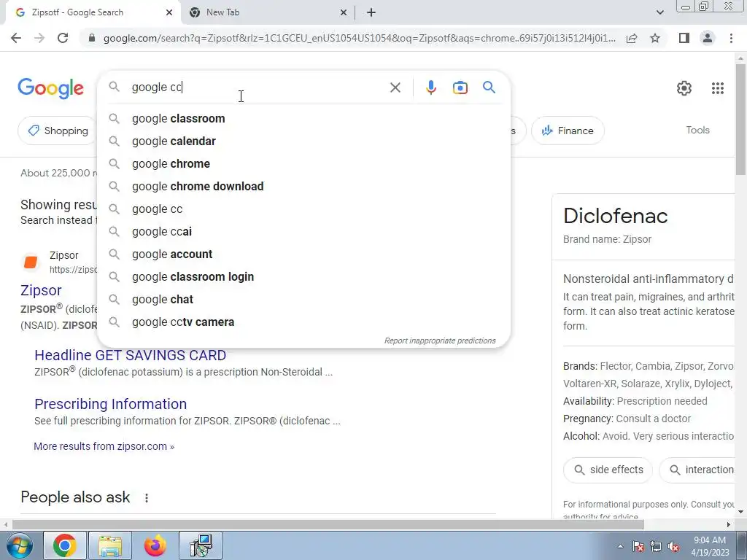Screen dimensions: 747x560
Task: Choose the google cc suggestion
Action: [303, 209]
